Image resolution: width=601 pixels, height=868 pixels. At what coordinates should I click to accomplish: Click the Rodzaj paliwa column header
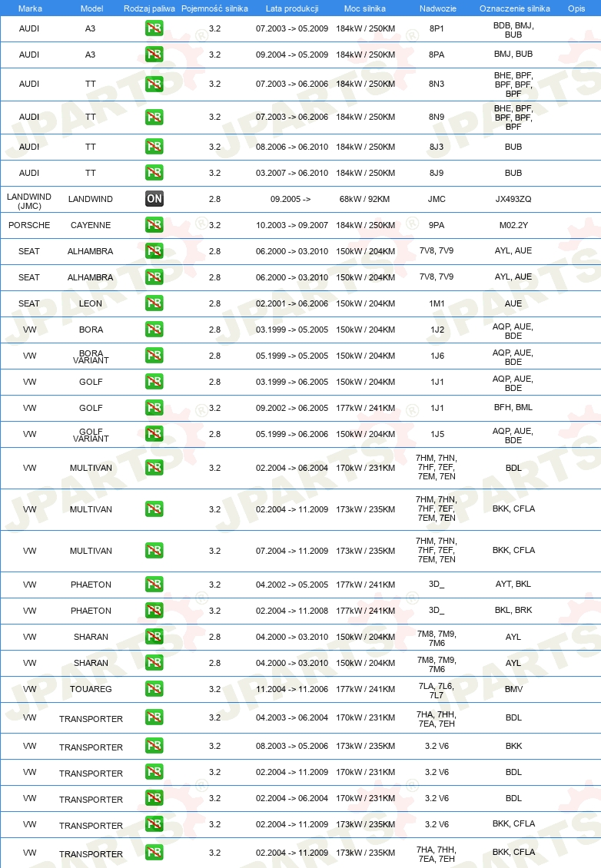click(149, 8)
